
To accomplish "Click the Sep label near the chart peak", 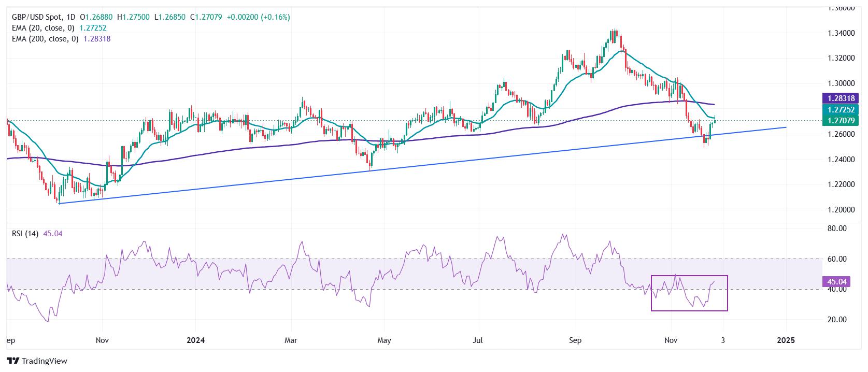I will (x=575, y=340).
